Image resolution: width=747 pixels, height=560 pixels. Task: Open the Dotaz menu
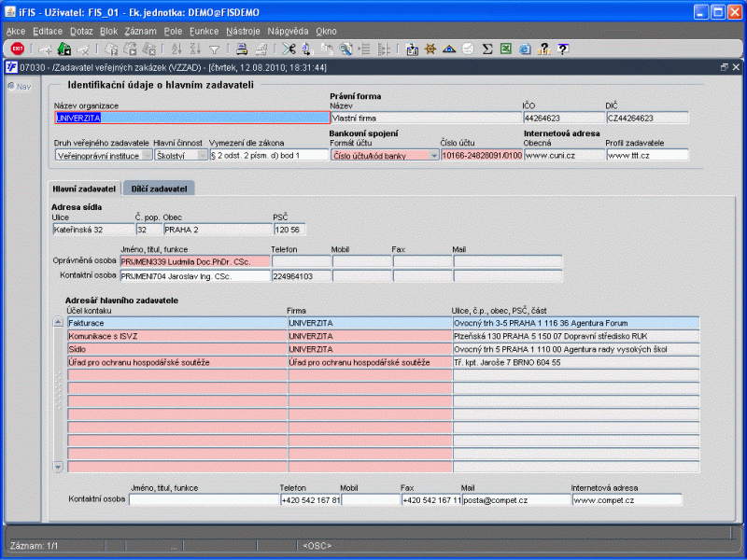(81, 31)
